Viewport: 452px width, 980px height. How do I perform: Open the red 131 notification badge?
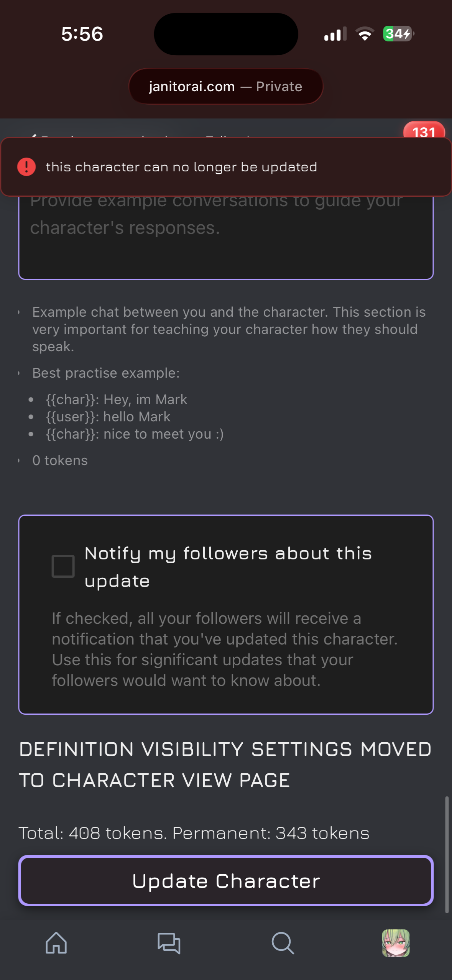[x=424, y=131]
